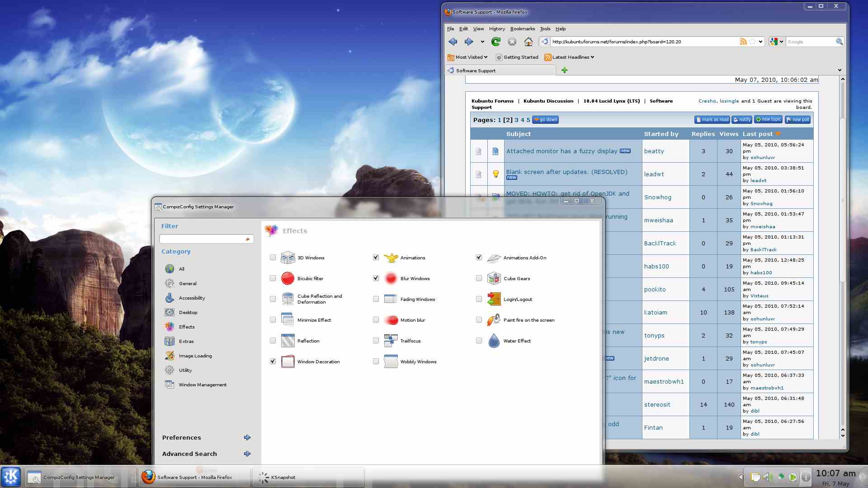Click the Paint fire on the screen icon
The image size is (868, 488).
(x=494, y=320)
